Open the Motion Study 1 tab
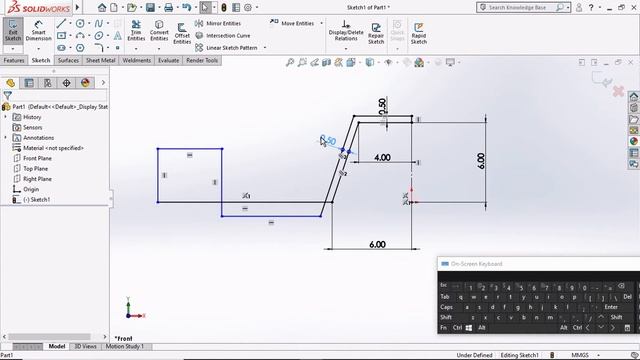The height and width of the screenshot is (360, 640). coord(125,347)
